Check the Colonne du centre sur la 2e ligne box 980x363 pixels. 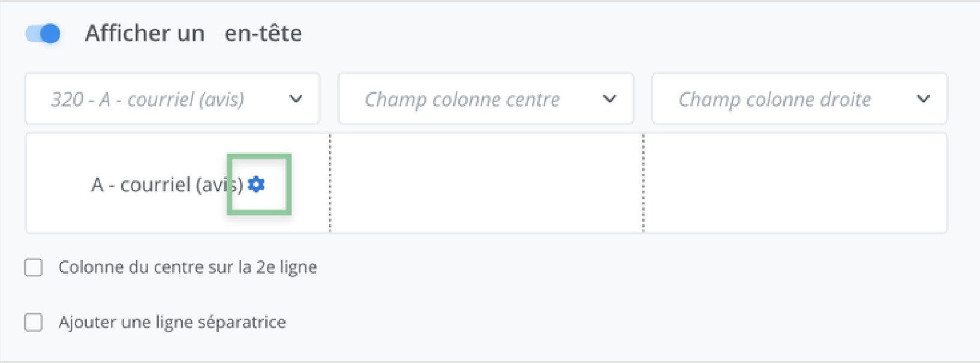pyautogui.click(x=34, y=267)
